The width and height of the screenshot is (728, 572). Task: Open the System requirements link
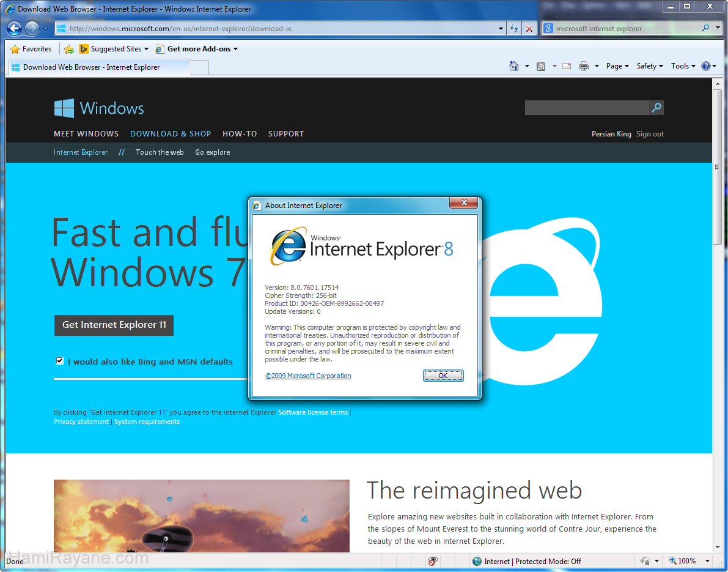coord(147,422)
